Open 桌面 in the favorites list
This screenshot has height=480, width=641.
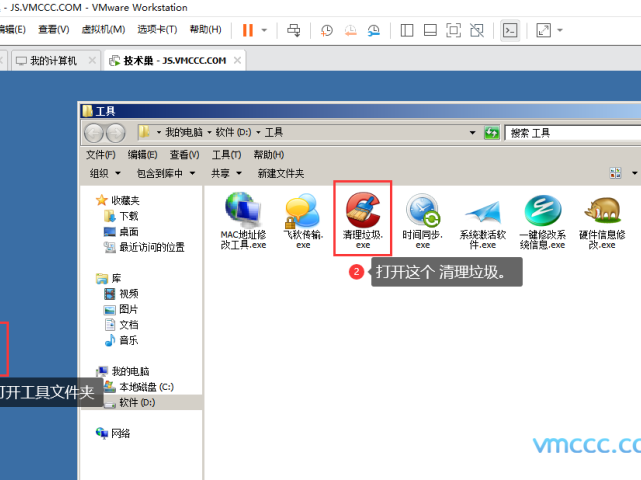coord(122,231)
